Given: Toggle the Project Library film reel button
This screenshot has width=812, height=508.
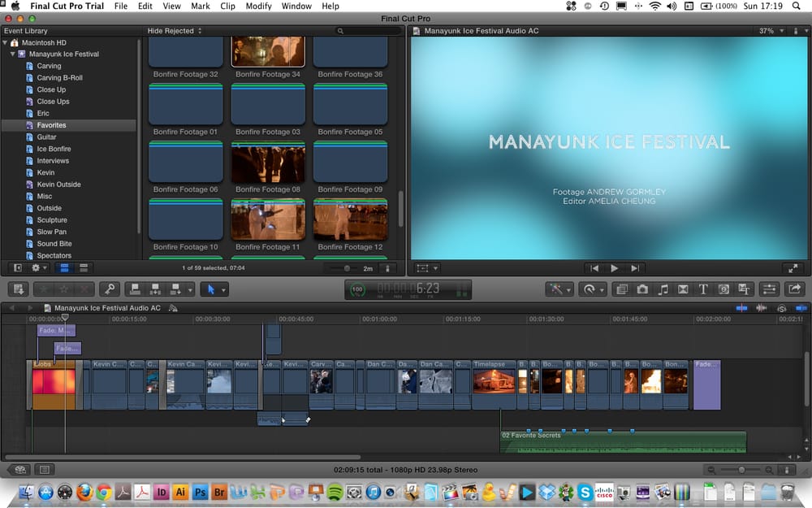Looking at the screenshot, I should [x=21, y=470].
